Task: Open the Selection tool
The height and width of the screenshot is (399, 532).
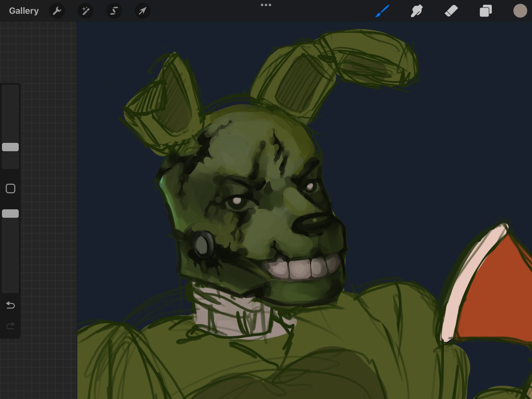Action: (114, 11)
